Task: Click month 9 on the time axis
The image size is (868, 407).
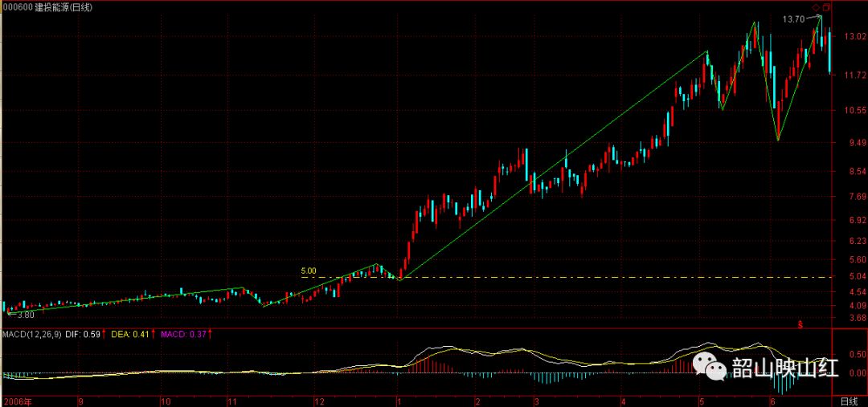Action: pyautogui.click(x=81, y=401)
